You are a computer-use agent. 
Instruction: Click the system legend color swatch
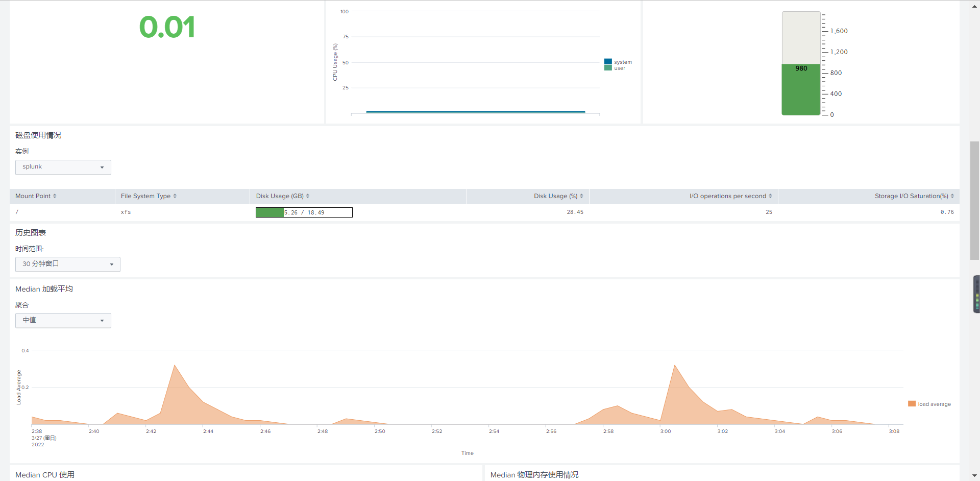point(608,62)
